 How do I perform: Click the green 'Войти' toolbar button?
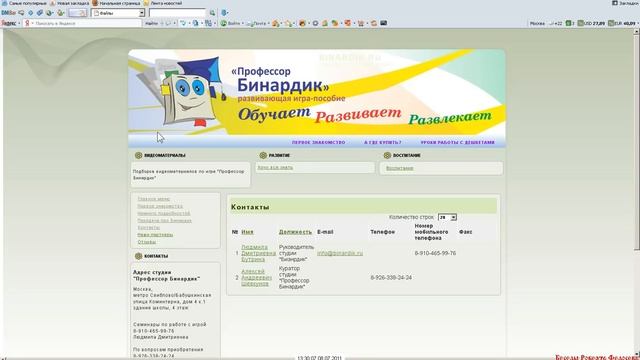tap(230, 23)
